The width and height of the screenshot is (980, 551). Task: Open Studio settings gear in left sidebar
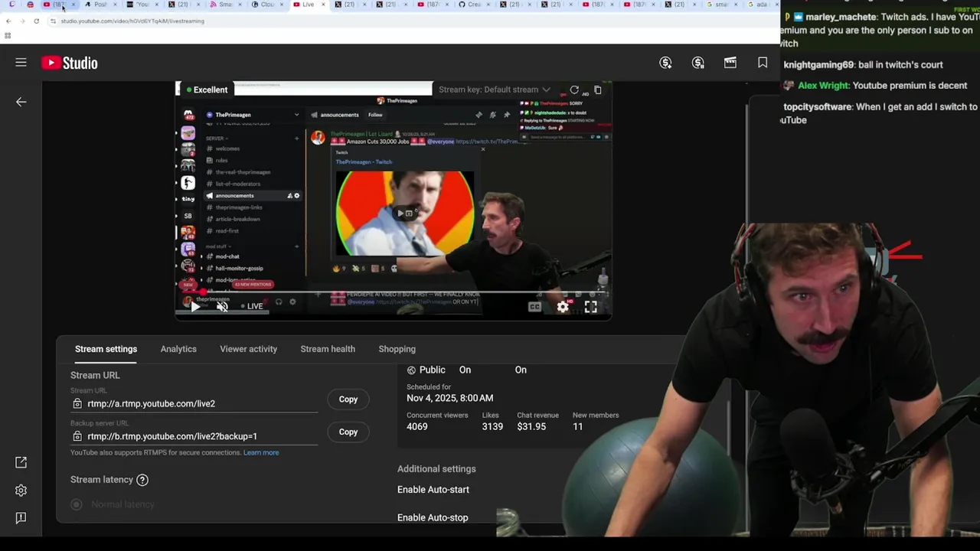[21, 491]
